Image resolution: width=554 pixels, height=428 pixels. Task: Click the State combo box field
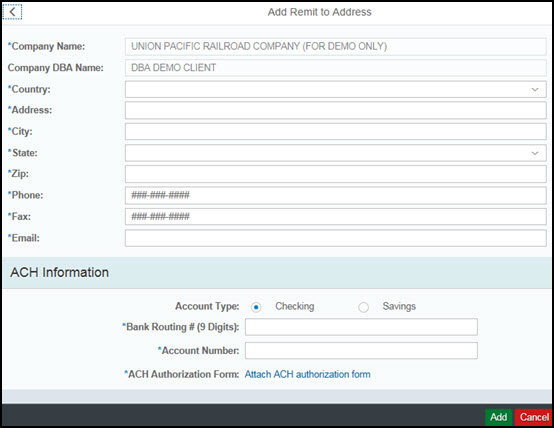(x=335, y=153)
